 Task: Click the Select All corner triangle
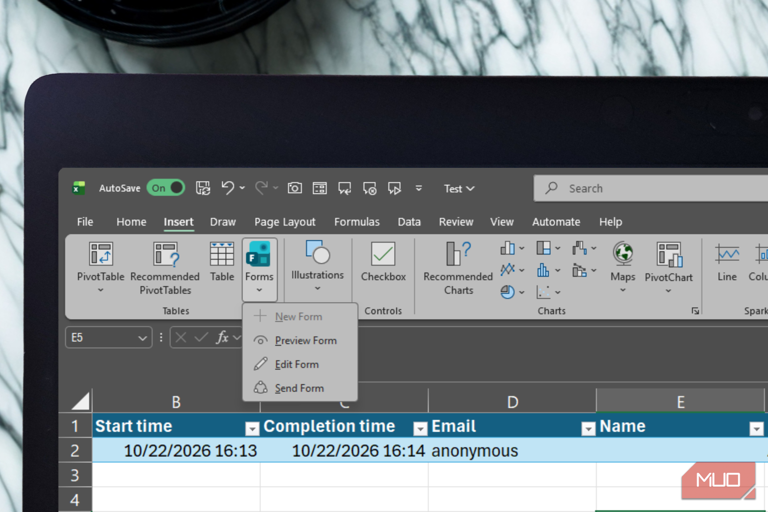pyautogui.click(x=80, y=401)
